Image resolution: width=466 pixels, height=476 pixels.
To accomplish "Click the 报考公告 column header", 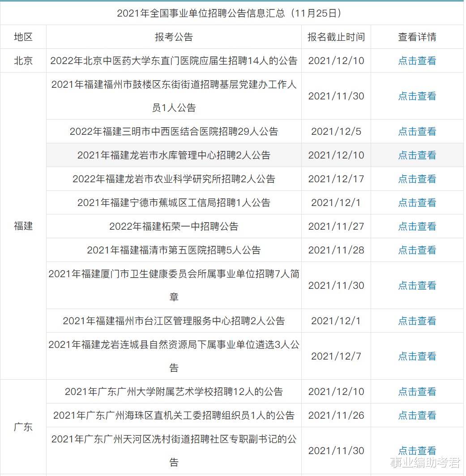I will pos(174,37).
